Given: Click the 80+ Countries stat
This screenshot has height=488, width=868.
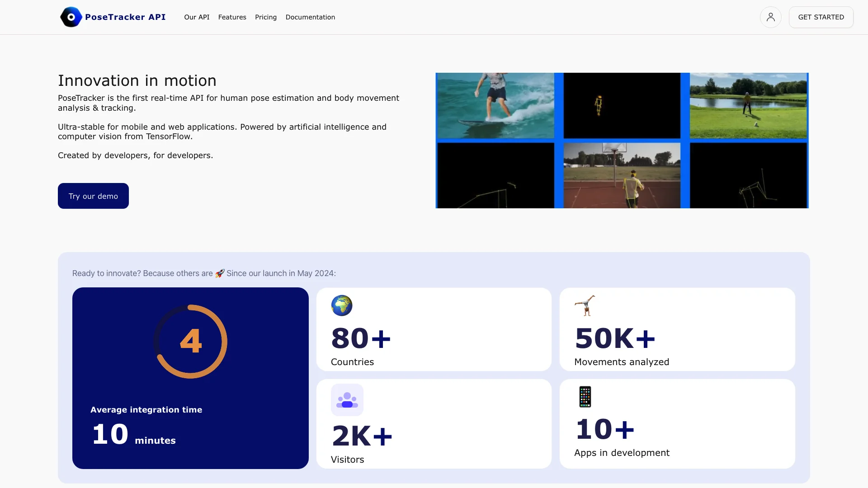Looking at the screenshot, I should tap(434, 329).
